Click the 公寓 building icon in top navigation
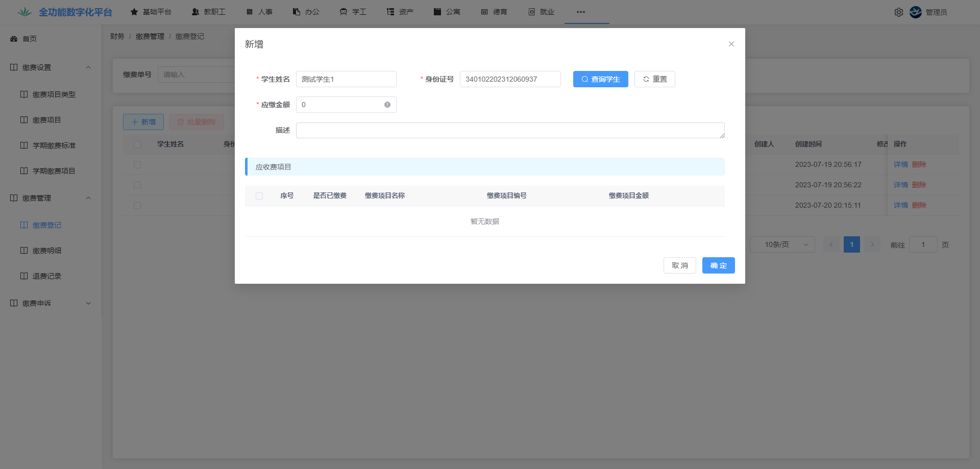980x469 pixels. [437, 12]
